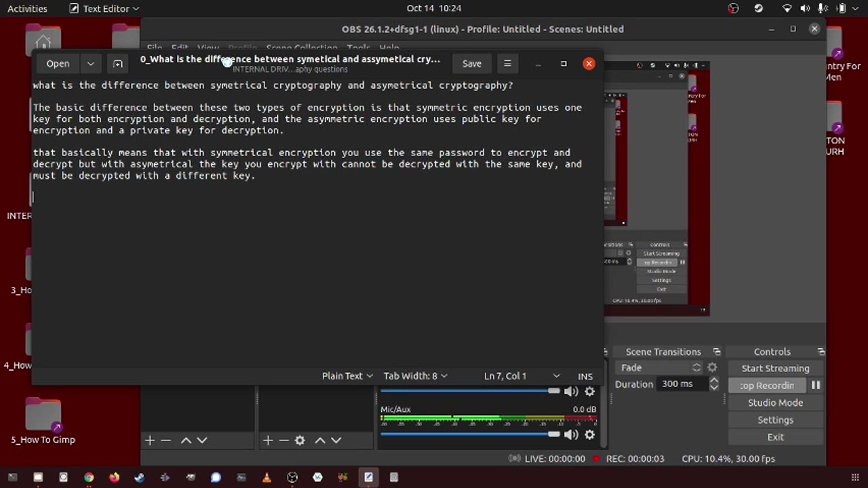Open the 5_How To Gimp desktop folder

[x=43, y=422]
